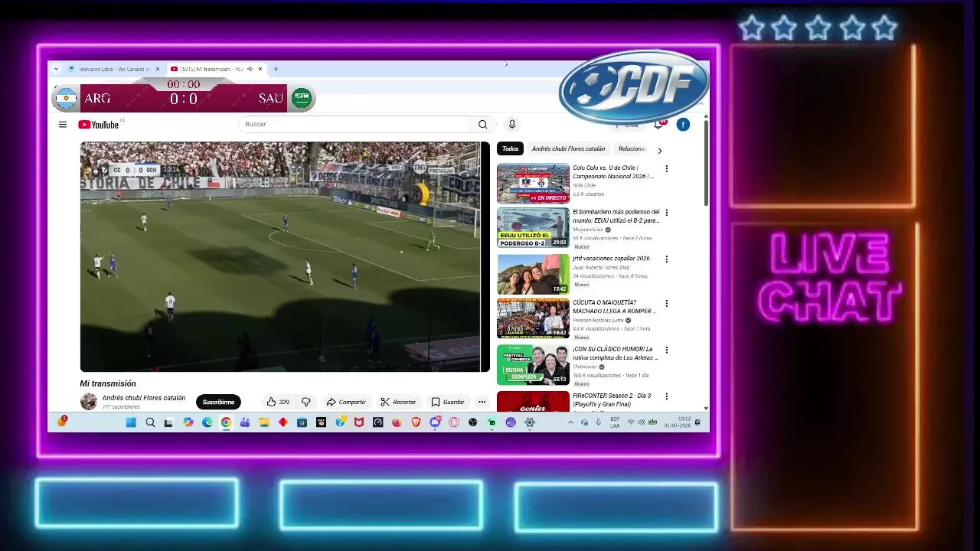The width and height of the screenshot is (980, 551).
Task: Open Copilot from the taskbar
Action: (188, 422)
